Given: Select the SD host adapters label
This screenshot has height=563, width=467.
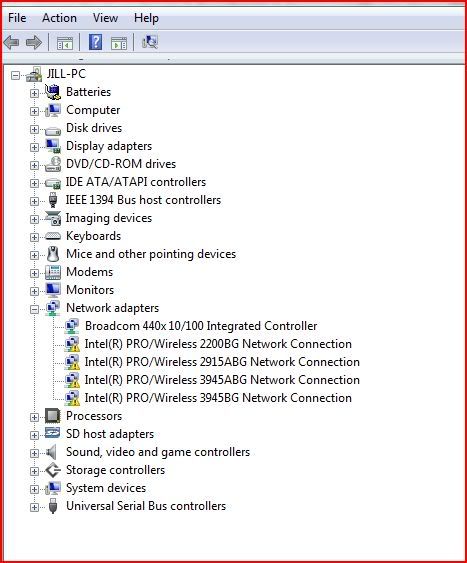Looking at the screenshot, I should coord(110,434).
